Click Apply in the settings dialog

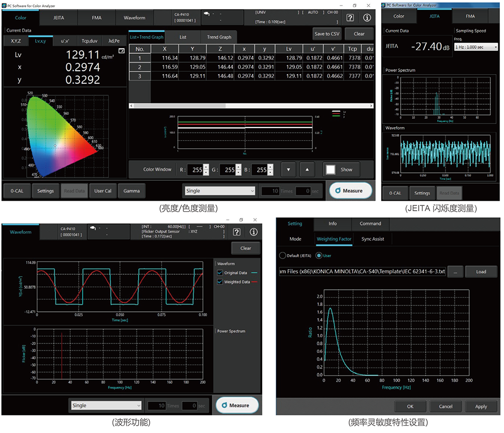(481, 406)
